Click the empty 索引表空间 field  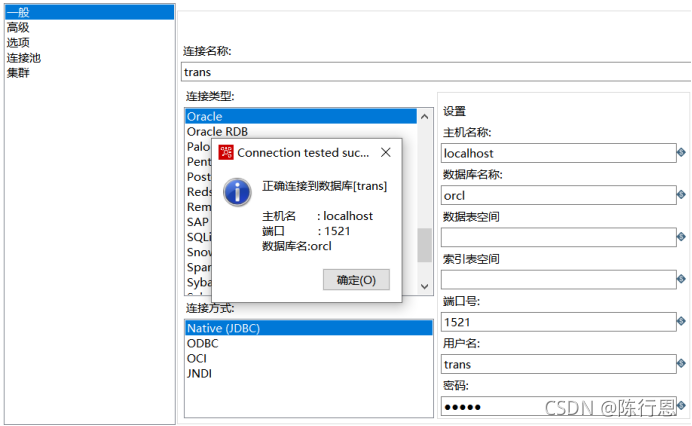tap(558, 279)
